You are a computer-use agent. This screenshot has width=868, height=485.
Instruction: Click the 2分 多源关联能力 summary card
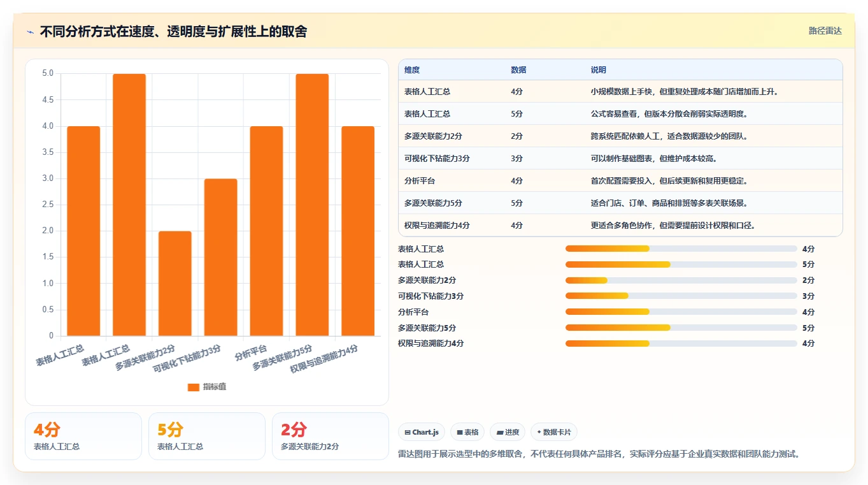(x=331, y=436)
